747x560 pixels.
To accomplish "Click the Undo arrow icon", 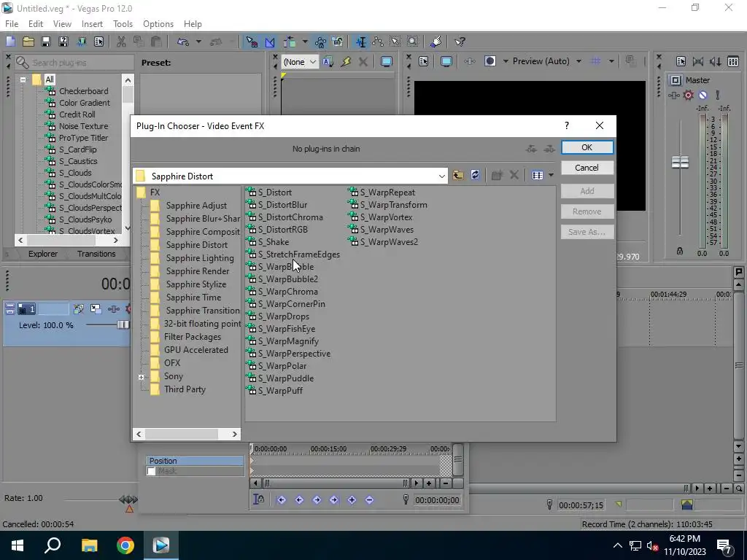I will [x=183, y=42].
